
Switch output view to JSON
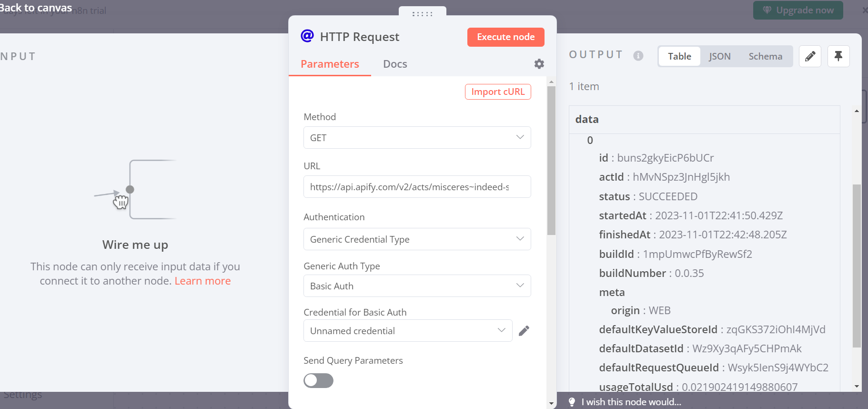click(x=719, y=56)
